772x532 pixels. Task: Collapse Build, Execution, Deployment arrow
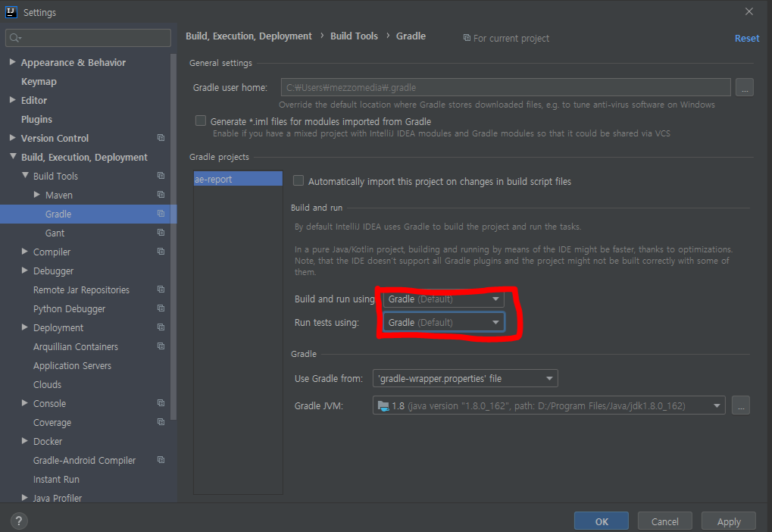pyautogui.click(x=13, y=157)
